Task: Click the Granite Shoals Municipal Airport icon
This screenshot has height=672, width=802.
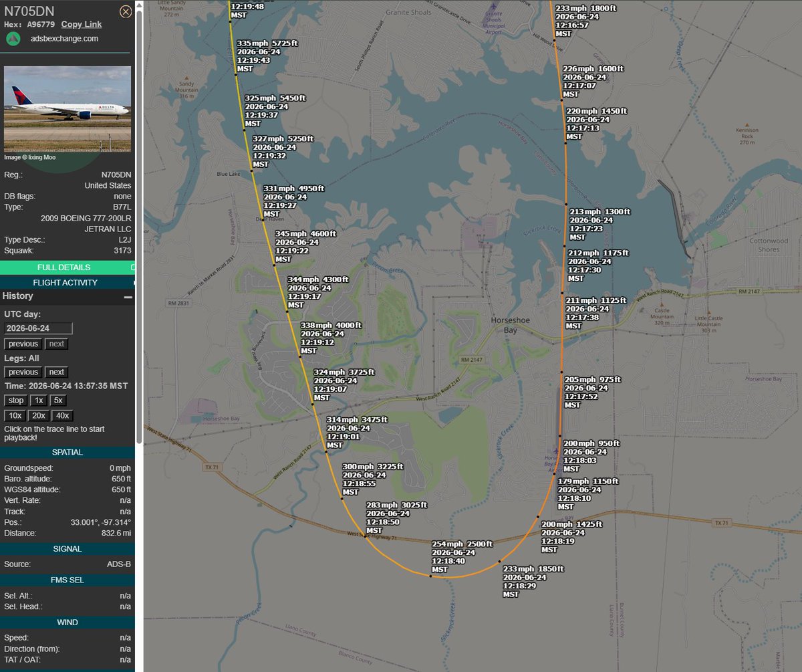Action: pos(493,7)
